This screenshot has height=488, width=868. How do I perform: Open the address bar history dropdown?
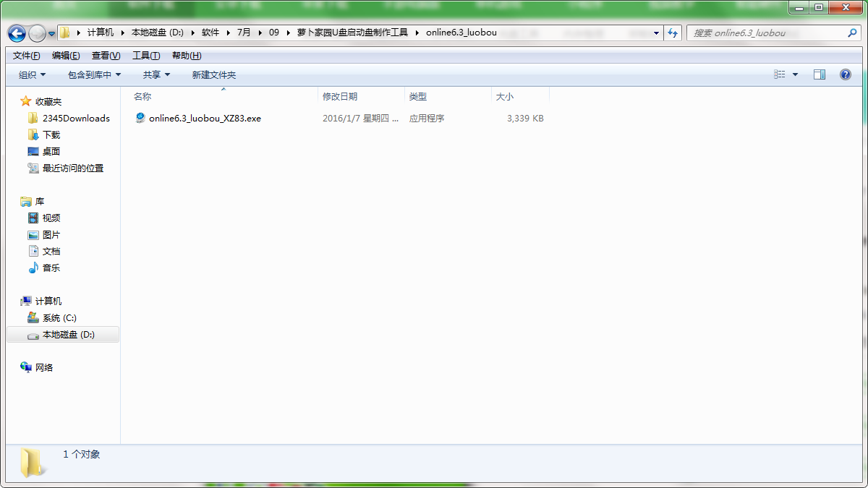(656, 33)
